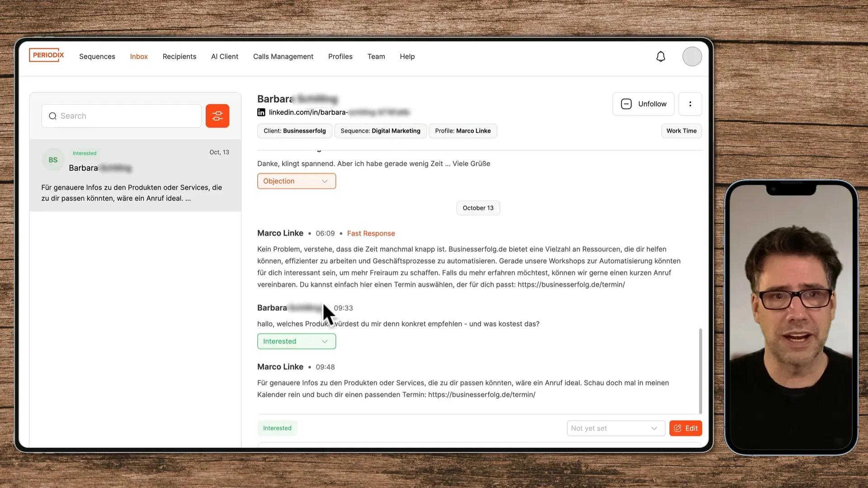
Task: Click the search magnifier icon
Action: click(x=53, y=116)
